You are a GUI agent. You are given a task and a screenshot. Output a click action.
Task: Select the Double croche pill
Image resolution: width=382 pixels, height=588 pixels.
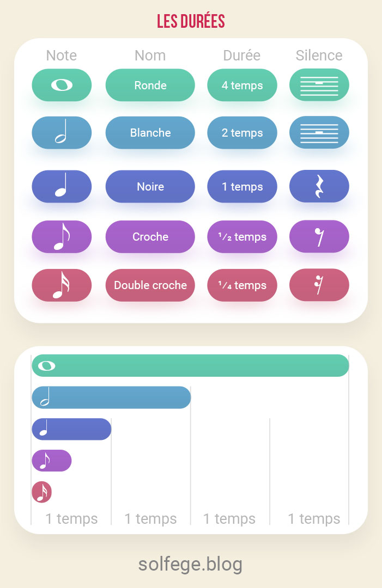150,285
